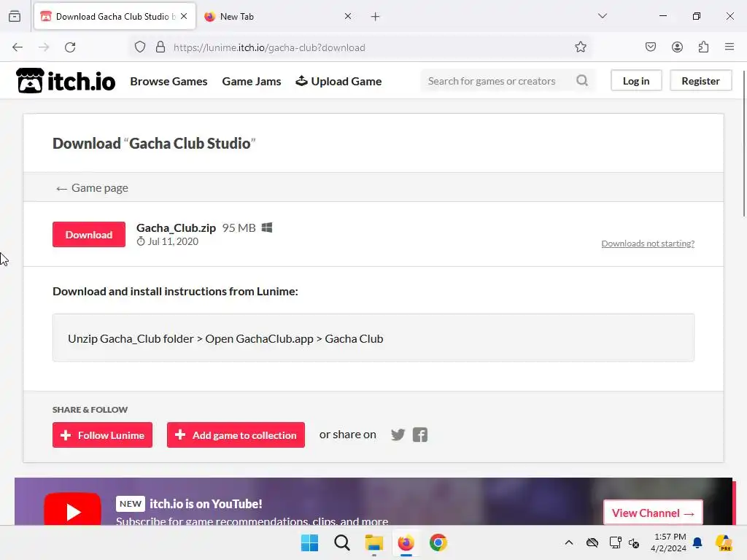Screen dimensions: 747x560
Task: Click the search magnifier on itch.io
Action: (x=582, y=80)
